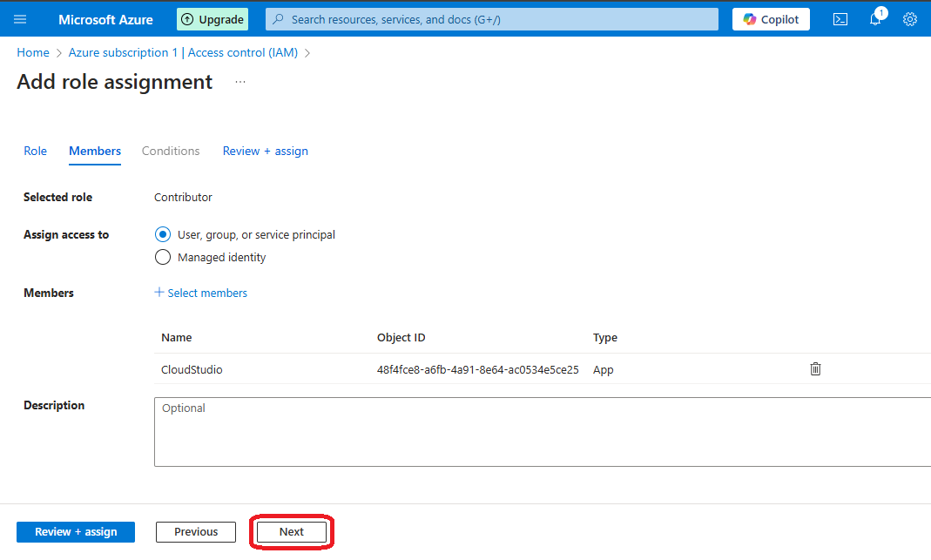Image resolution: width=931 pixels, height=560 pixels.
Task: Select User, group, or service principal radio
Action: pyautogui.click(x=162, y=234)
